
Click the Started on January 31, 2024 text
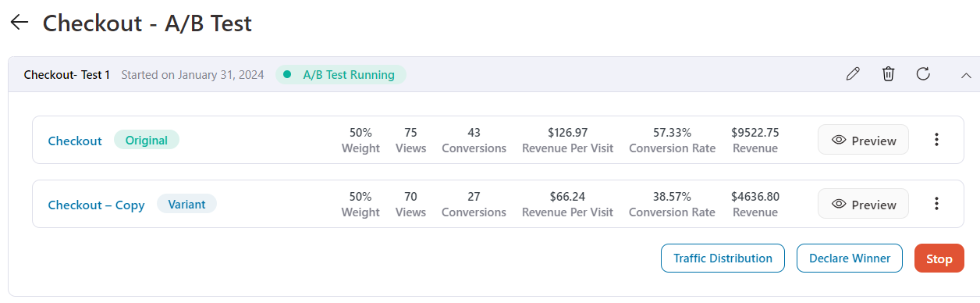[x=193, y=75]
